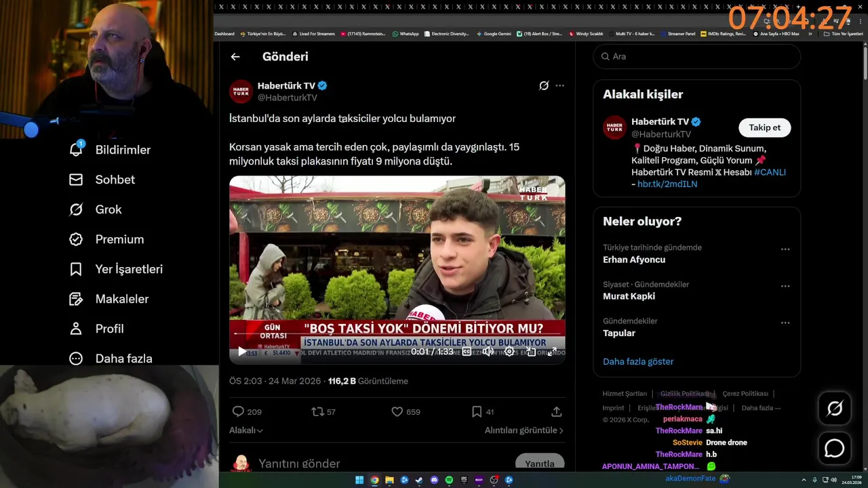Click Alıntıları görüntüle link
This screenshot has height=488, width=868.
click(524, 430)
